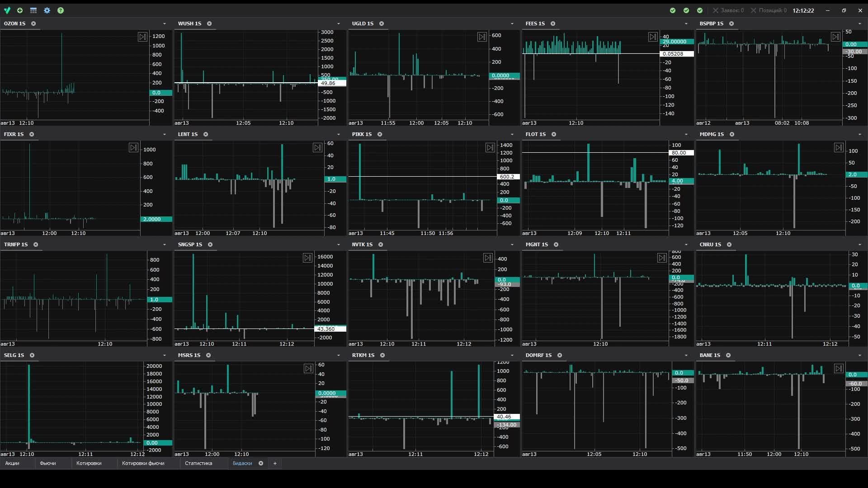Close the DOMRF 1S chart panel
This screenshot has height=488, width=868.
pyautogui.click(x=560, y=355)
